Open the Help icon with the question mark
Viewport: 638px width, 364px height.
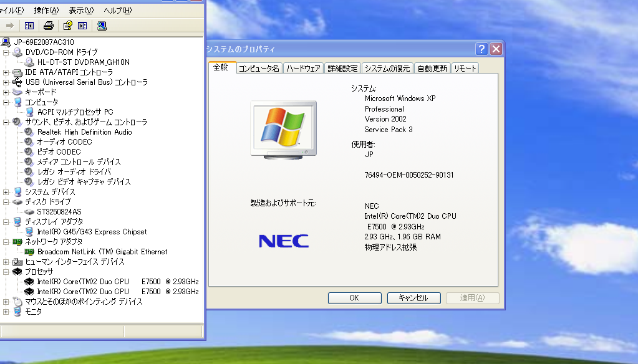click(68, 26)
